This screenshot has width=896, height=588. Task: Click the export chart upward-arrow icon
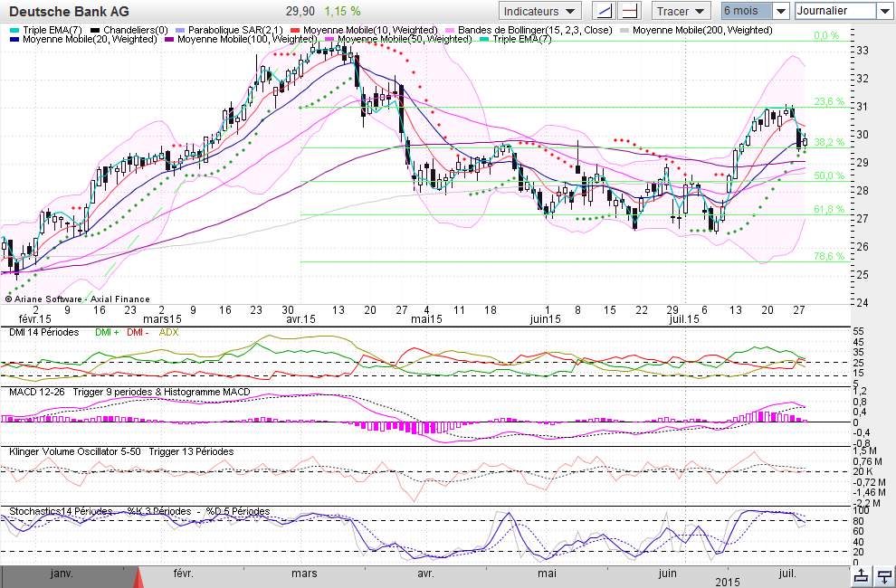[x=863, y=576]
